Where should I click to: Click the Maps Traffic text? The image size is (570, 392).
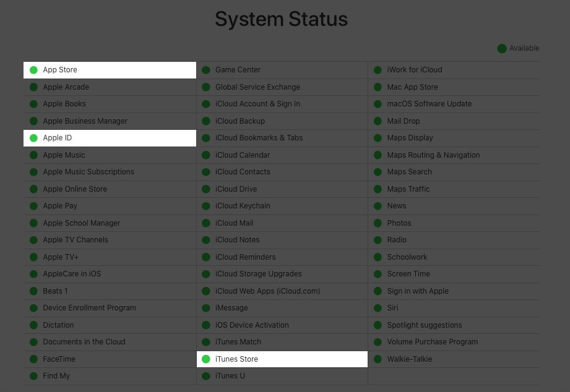point(408,189)
